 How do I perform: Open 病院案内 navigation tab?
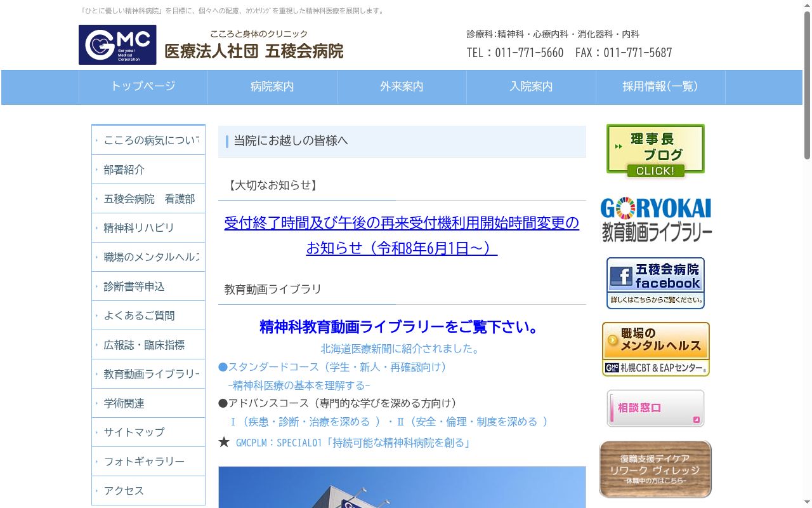[x=272, y=86]
